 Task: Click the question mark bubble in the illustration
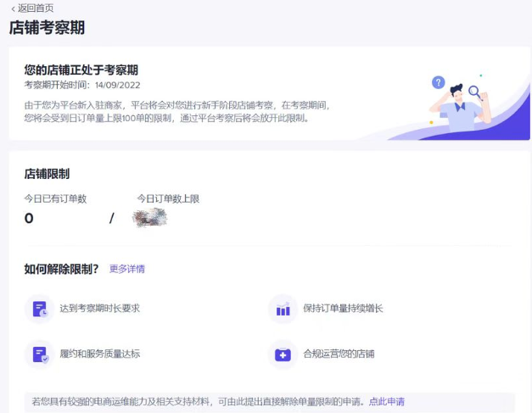tap(438, 82)
